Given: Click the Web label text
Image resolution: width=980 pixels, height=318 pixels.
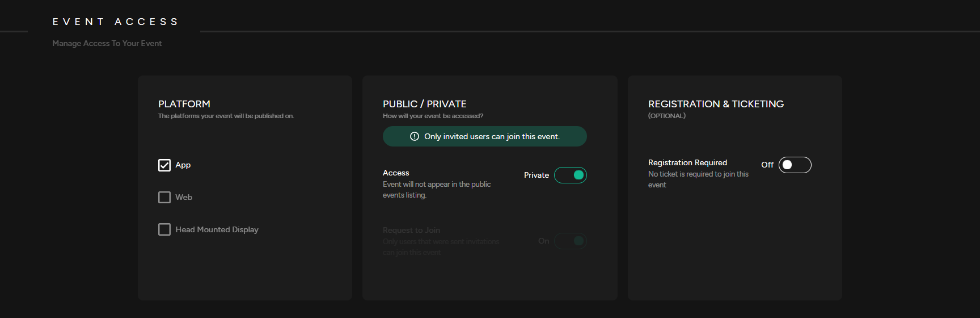Looking at the screenshot, I should pos(184,197).
